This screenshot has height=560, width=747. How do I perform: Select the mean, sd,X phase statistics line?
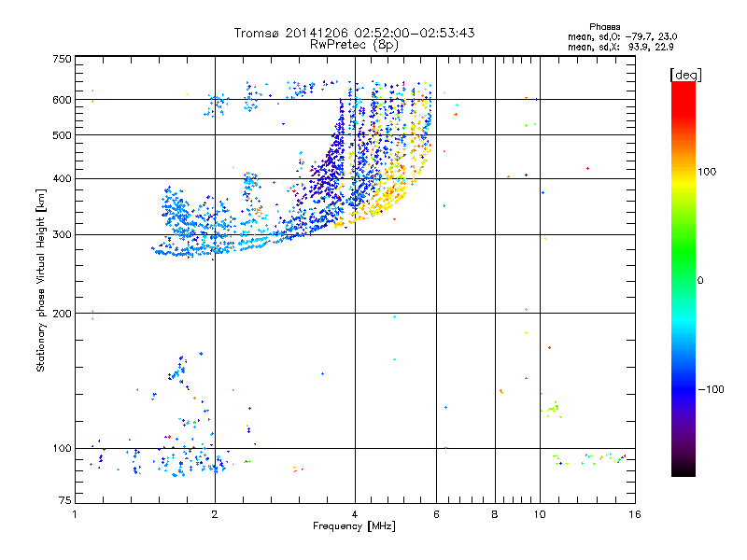[613, 47]
